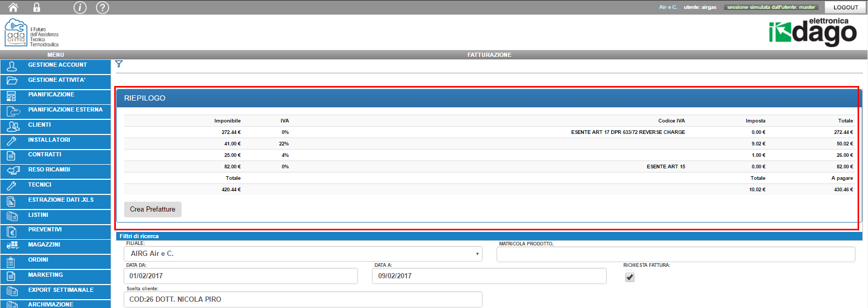Click the '50.02 €' total cell
This screenshot has width=868, height=308.
point(845,144)
